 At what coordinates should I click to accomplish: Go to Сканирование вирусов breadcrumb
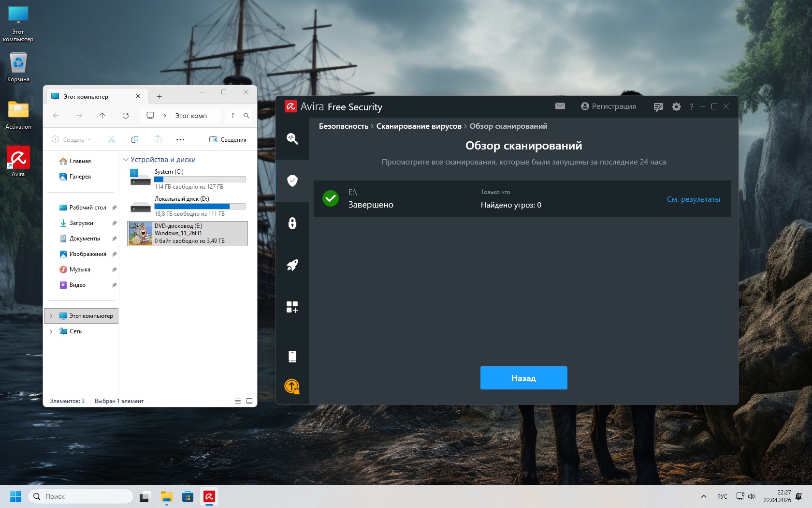[x=419, y=126]
